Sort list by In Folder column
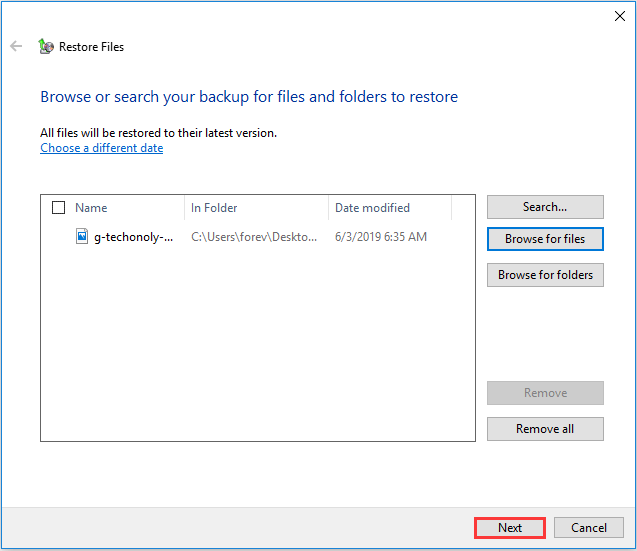Screen dimensions: 637x551 coord(215,208)
